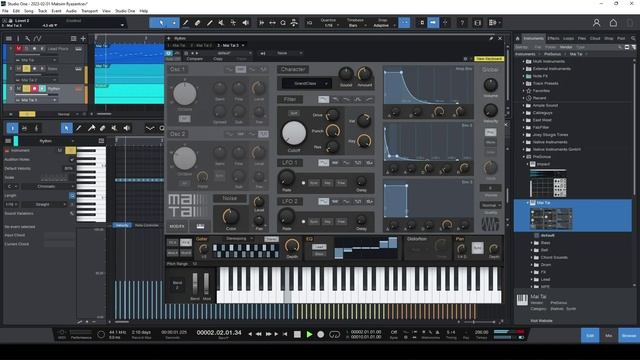The height and width of the screenshot is (360, 640).
Task: Toggle LFO 1 Sync button
Action: [x=314, y=183]
